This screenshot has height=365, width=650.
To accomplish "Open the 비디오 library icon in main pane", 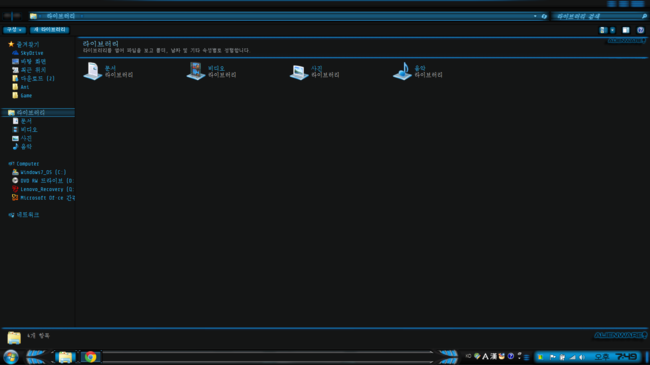I will (x=196, y=71).
